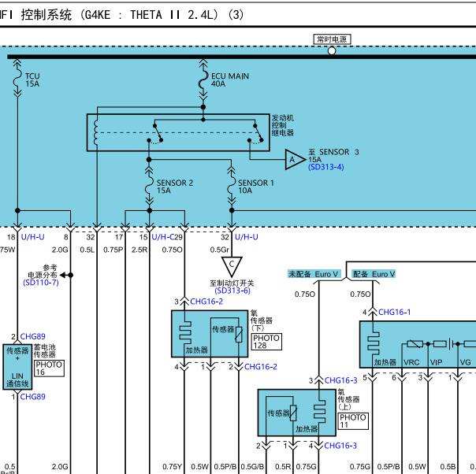This screenshot has height=474, width=476.
Task: Click the 0.5R wire label
Action: point(283,467)
